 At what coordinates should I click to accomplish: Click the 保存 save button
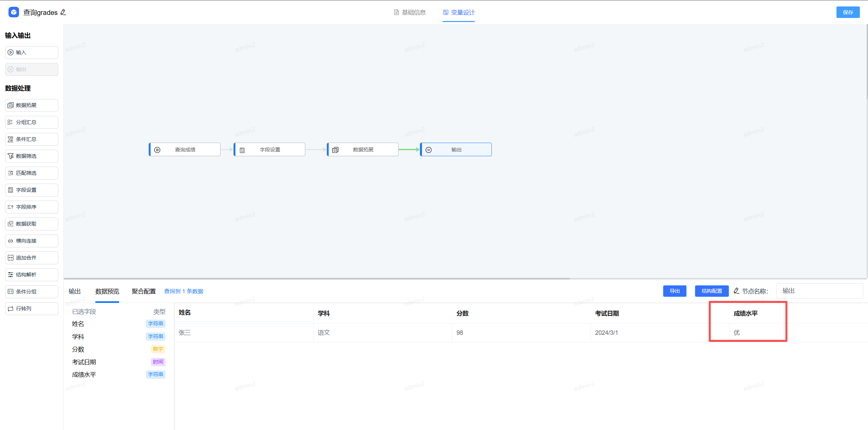click(848, 13)
